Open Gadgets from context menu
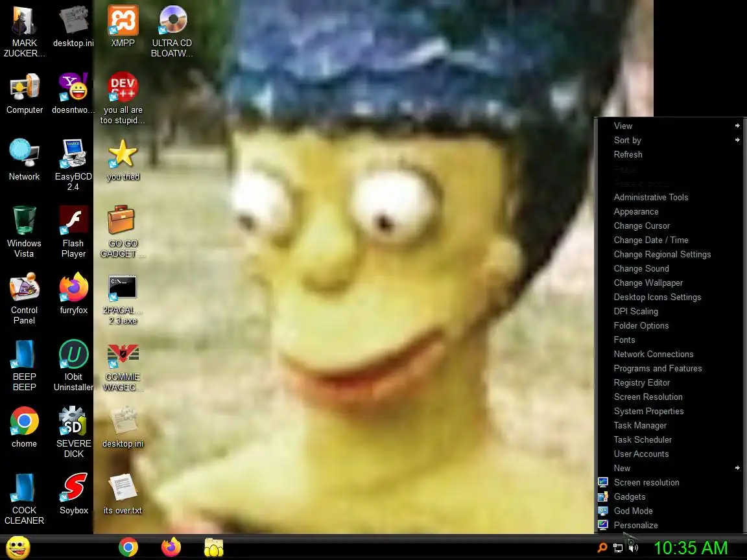The width and height of the screenshot is (747, 560). [670, 496]
